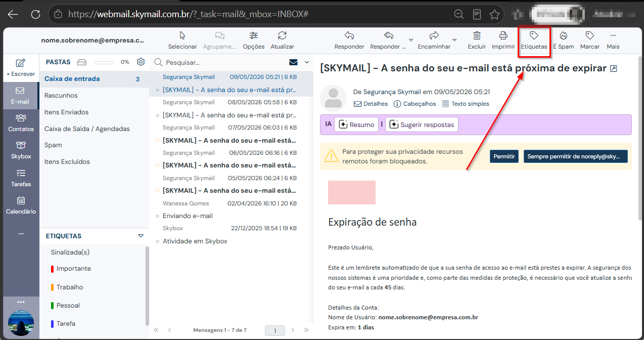Click the search magnifier icon

coord(158,62)
